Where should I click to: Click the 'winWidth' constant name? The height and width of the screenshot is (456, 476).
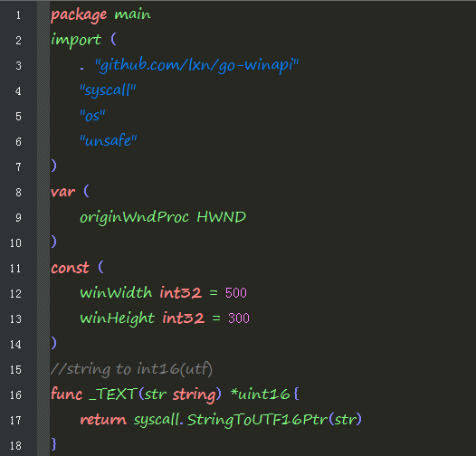[x=116, y=293]
